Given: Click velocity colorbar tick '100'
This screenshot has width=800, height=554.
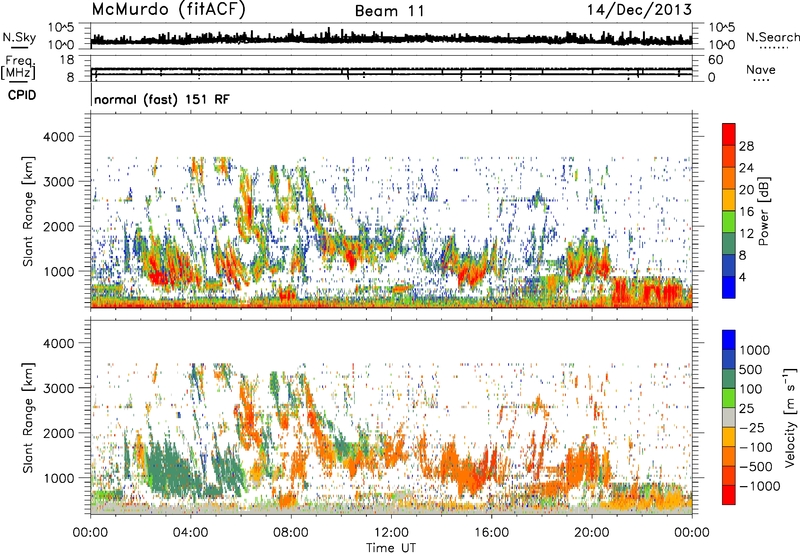Looking at the screenshot, I should coord(751,389).
